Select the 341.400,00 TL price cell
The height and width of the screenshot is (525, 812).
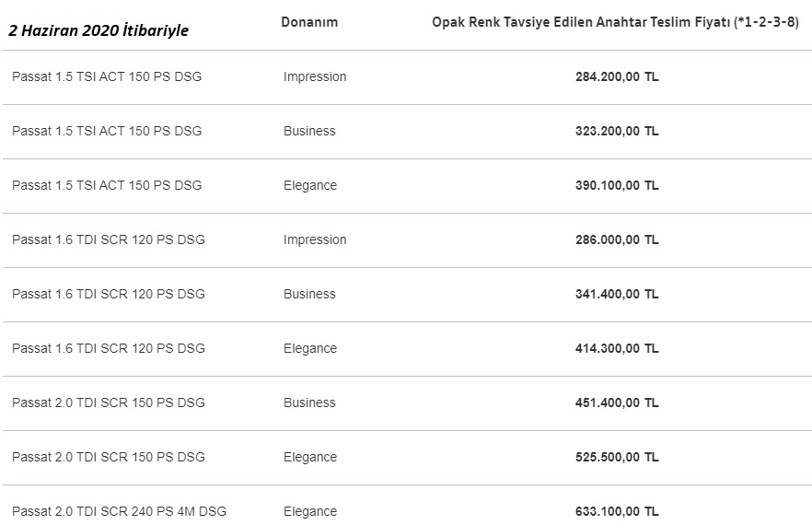tap(617, 295)
